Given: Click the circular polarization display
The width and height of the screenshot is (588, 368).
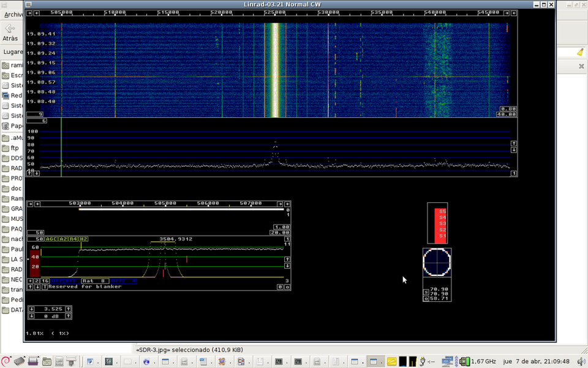Looking at the screenshot, I should click(437, 263).
